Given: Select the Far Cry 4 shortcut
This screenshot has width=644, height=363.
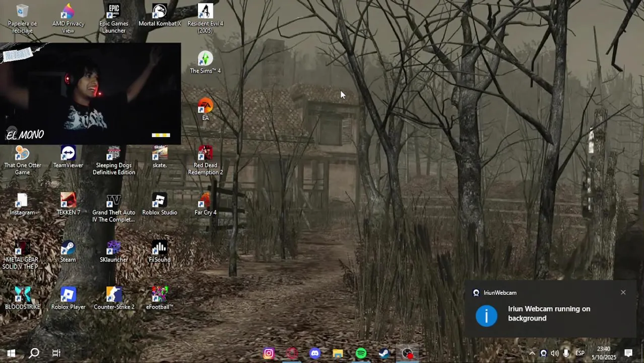Looking at the screenshot, I should point(205,204).
